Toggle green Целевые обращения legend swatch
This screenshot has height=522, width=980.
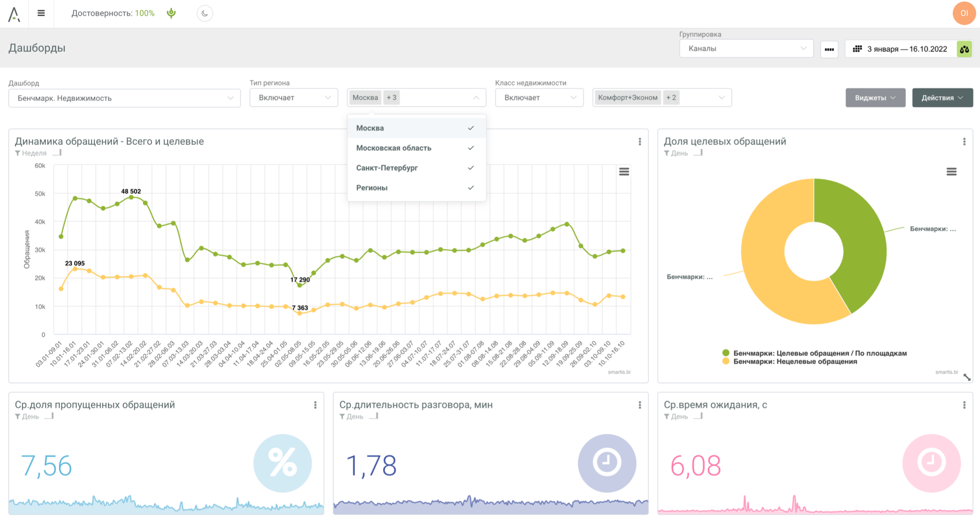click(x=726, y=353)
